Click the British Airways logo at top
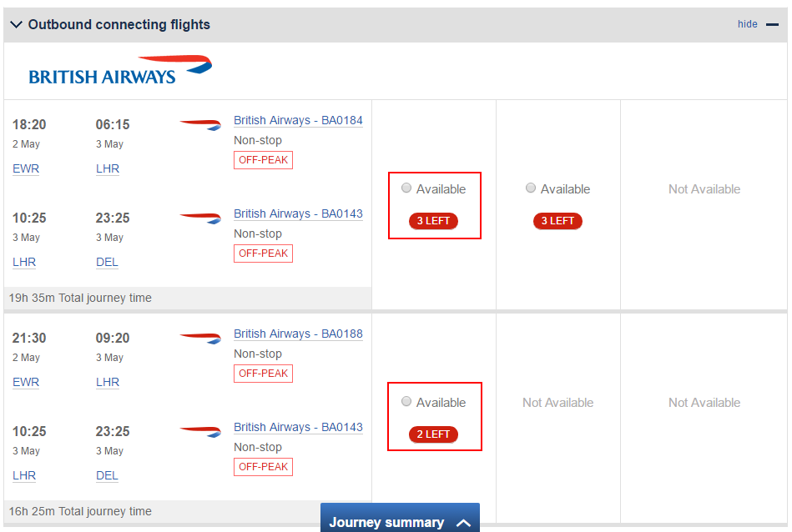Image resolution: width=792 pixels, height=532 pixels. coord(120,70)
